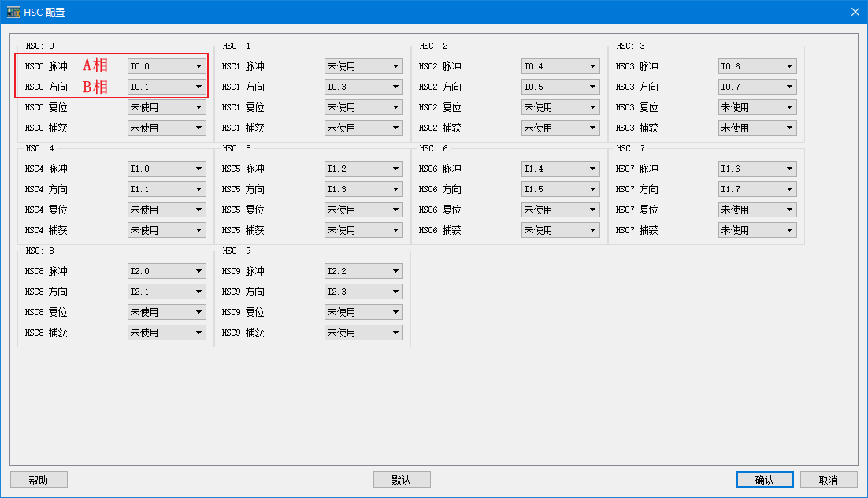Screen dimensions: 868x498
Task: Expand the HSC5 捕获 dropdown
Action: 364,230
